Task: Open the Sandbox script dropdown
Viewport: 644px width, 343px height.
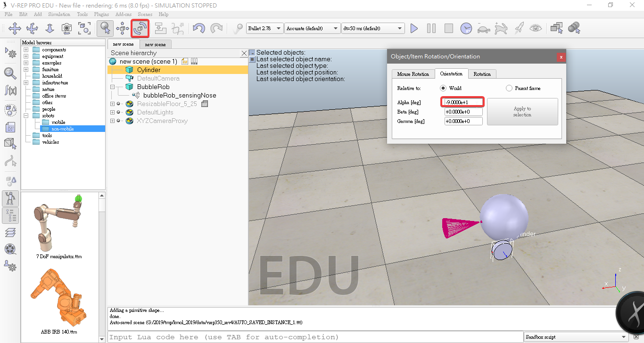Action: pyautogui.click(x=576, y=337)
